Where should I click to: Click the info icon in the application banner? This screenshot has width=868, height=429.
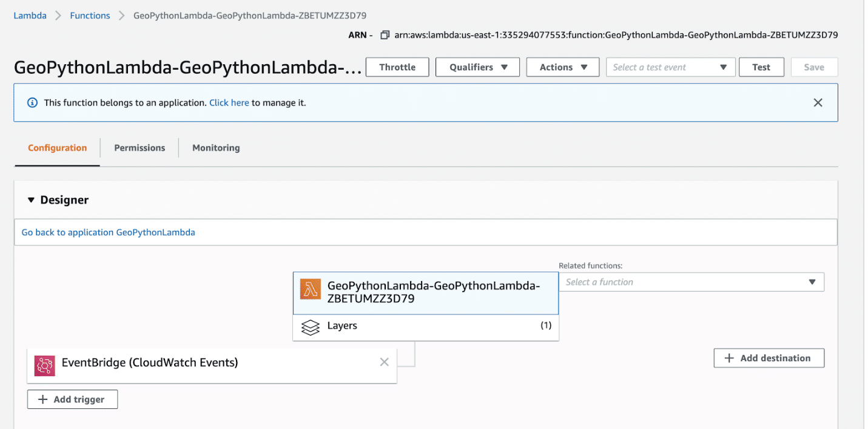(32, 102)
